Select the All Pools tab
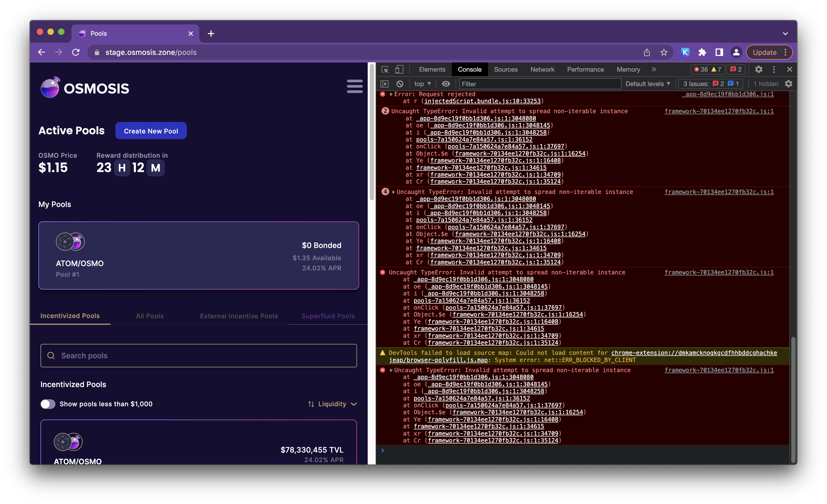827x504 pixels. 150,316
